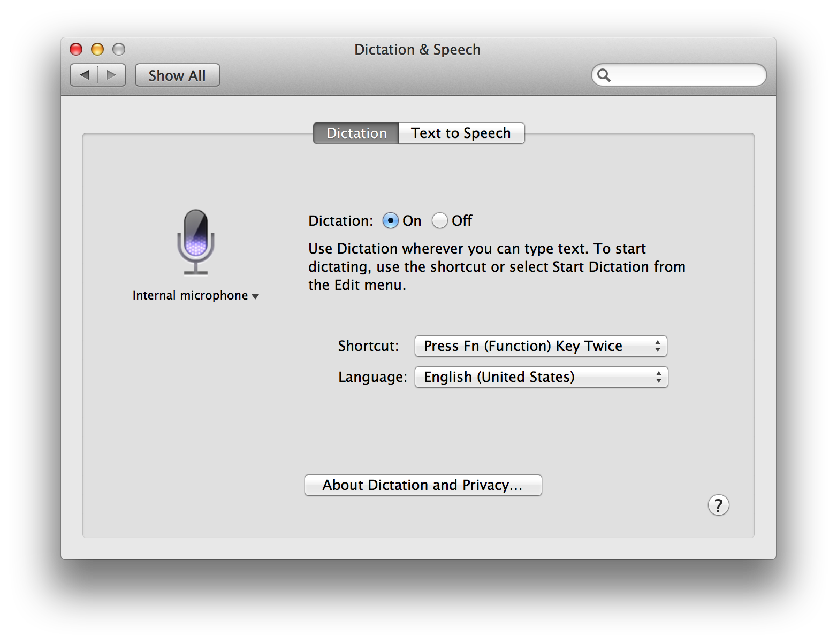This screenshot has height=644, width=837.
Task: Go back with the left arrow button
Action: point(84,75)
